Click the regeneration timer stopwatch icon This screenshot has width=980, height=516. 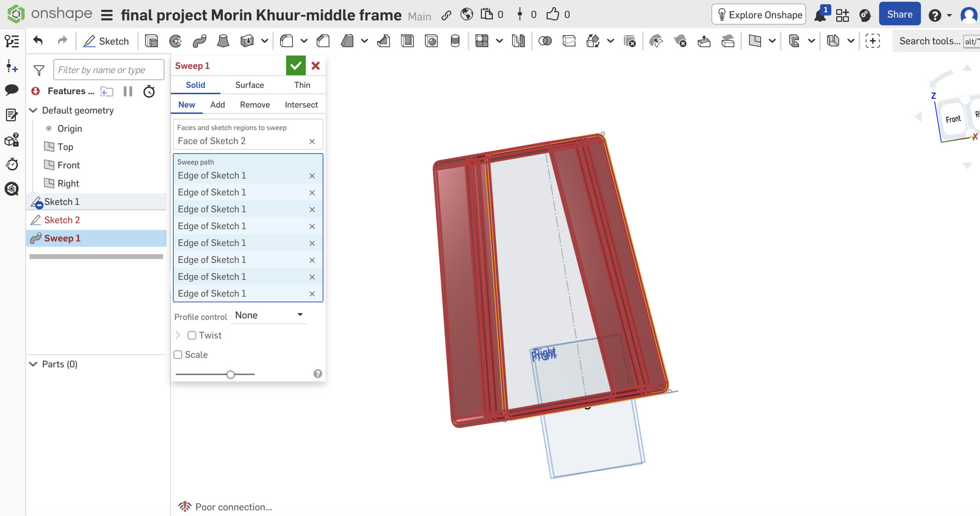pyautogui.click(x=149, y=91)
